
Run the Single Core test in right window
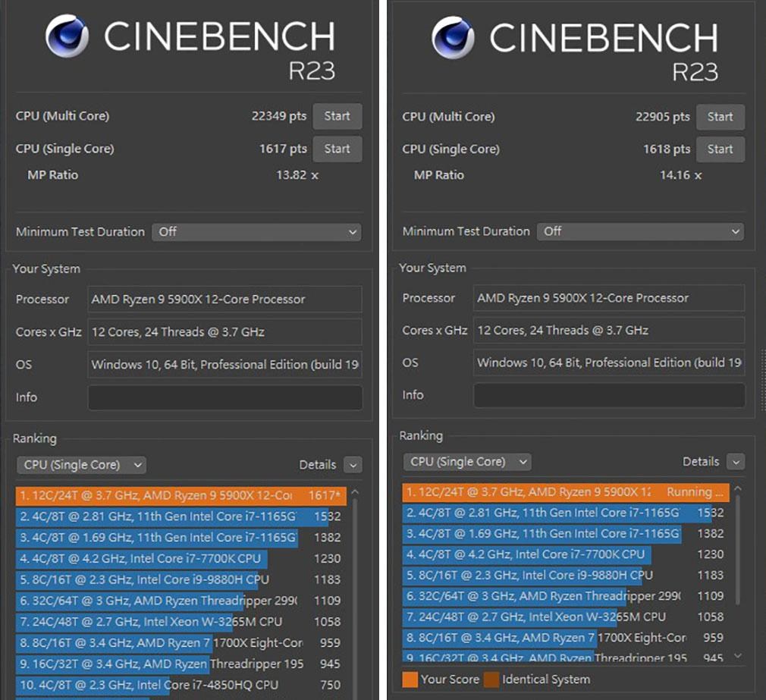pos(720,149)
